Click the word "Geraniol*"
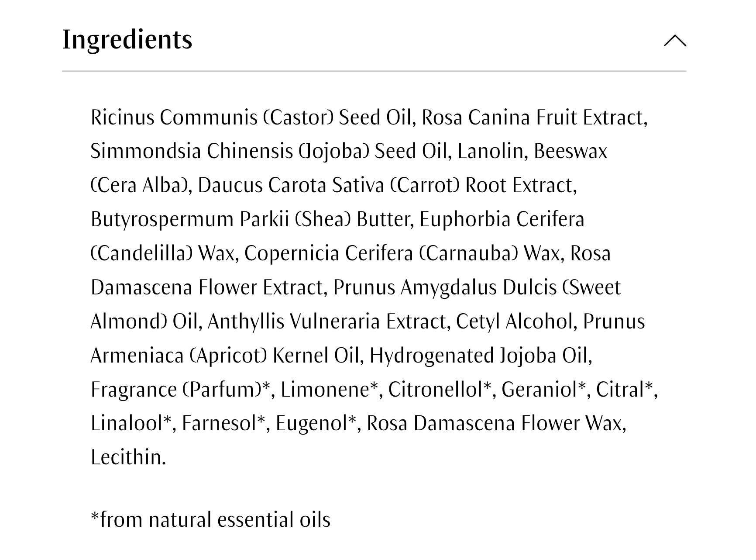 pos(543,390)
